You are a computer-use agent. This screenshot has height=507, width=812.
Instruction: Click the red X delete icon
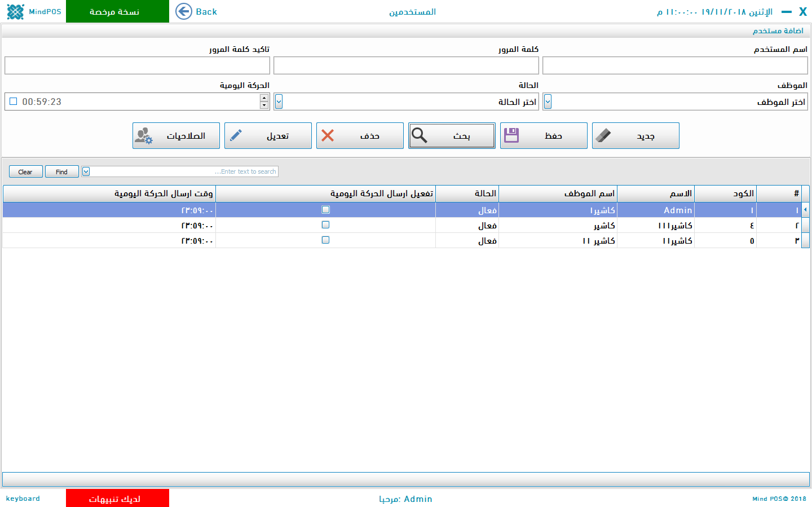point(328,136)
